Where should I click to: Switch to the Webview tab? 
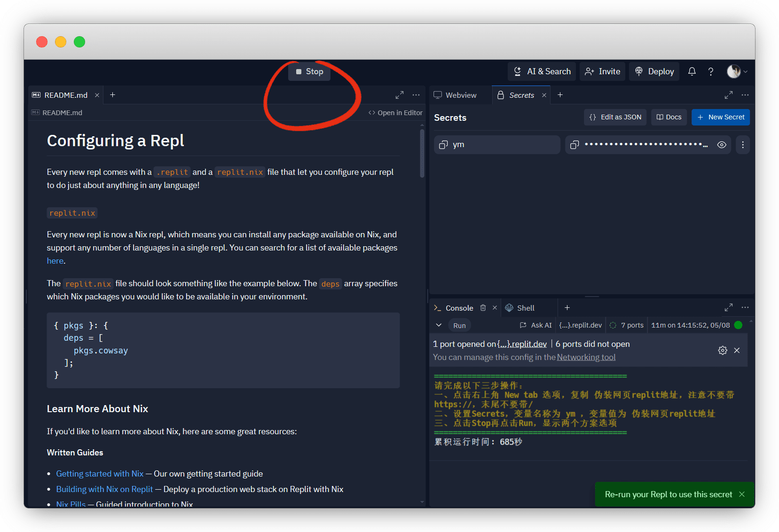pyautogui.click(x=455, y=95)
